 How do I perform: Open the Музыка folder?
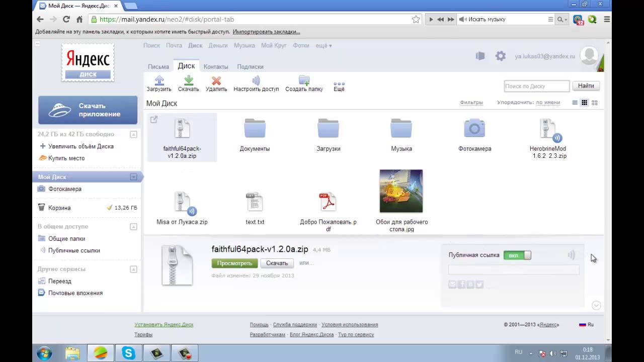click(401, 135)
